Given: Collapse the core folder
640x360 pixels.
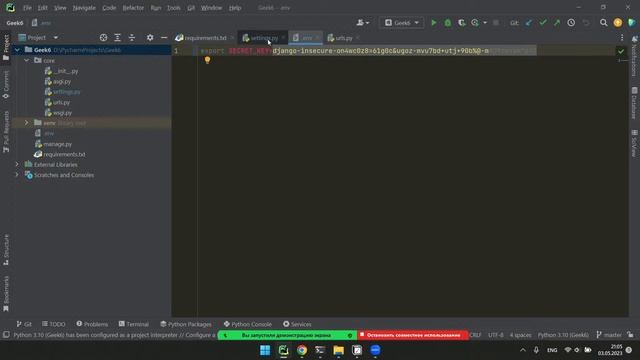Looking at the screenshot, I should point(27,60).
